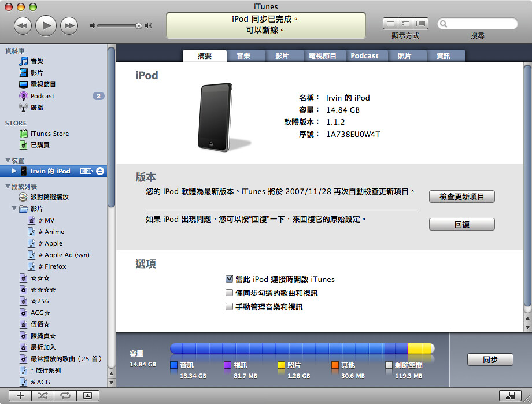The image size is (532, 404).
Task: Toggle shuffle playback icon
Action: point(42,395)
